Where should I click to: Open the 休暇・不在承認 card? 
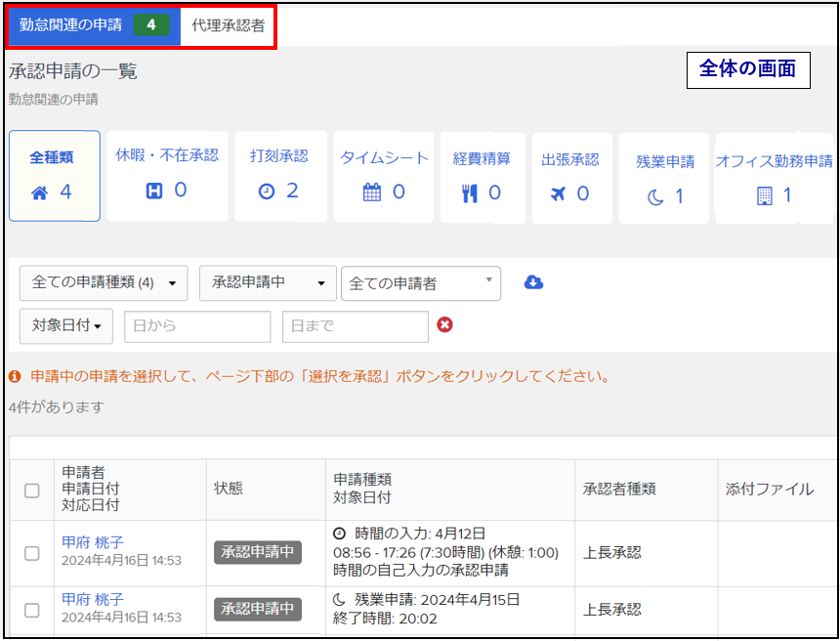166,176
